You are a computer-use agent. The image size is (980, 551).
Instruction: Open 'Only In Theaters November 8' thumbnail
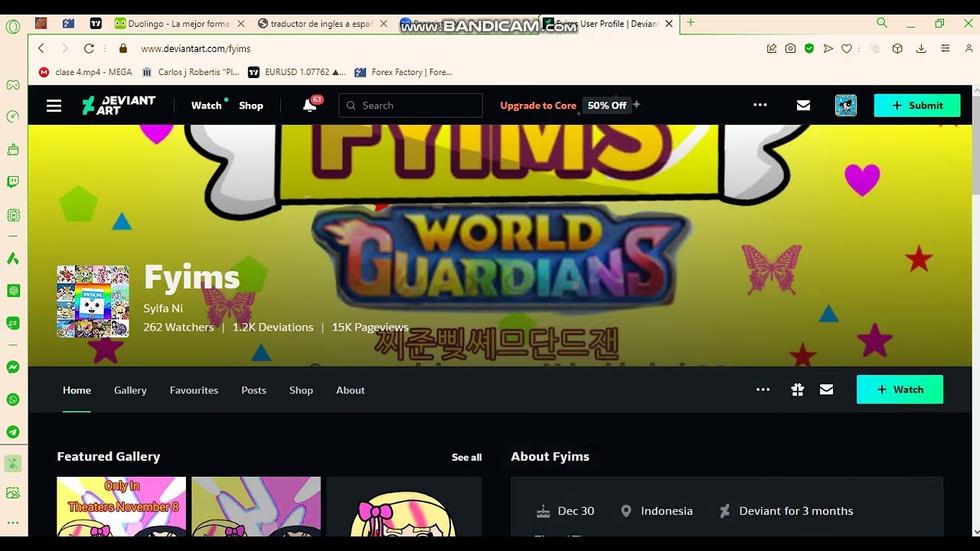click(121, 506)
